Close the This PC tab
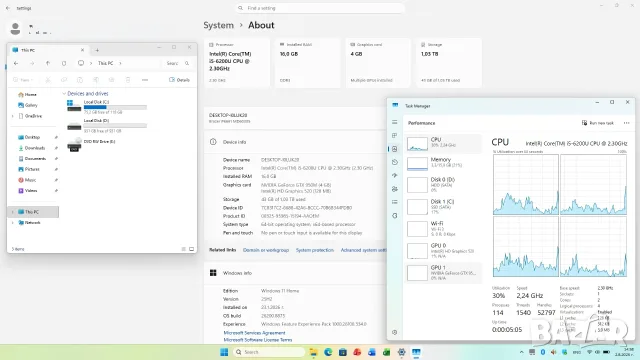 pos(82,50)
